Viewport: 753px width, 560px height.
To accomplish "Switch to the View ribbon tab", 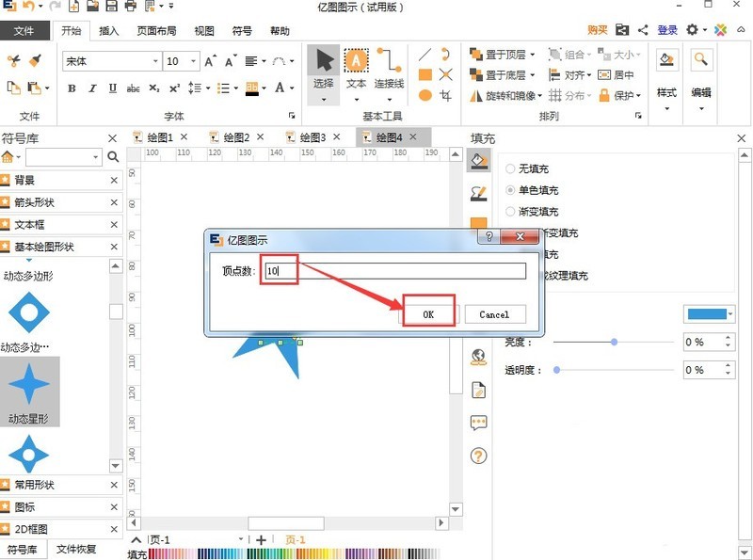I will click(204, 31).
